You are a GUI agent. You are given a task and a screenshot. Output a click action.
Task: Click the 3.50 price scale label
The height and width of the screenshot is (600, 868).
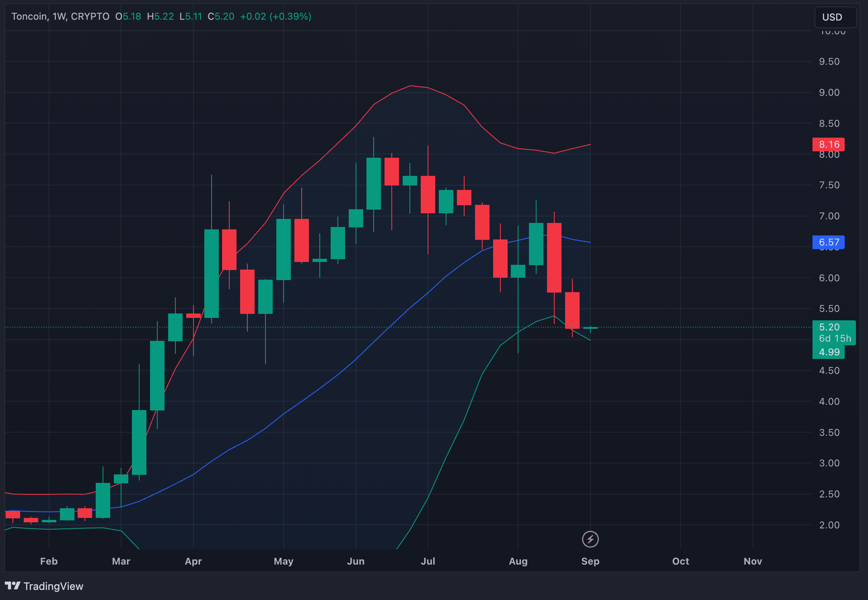click(829, 433)
